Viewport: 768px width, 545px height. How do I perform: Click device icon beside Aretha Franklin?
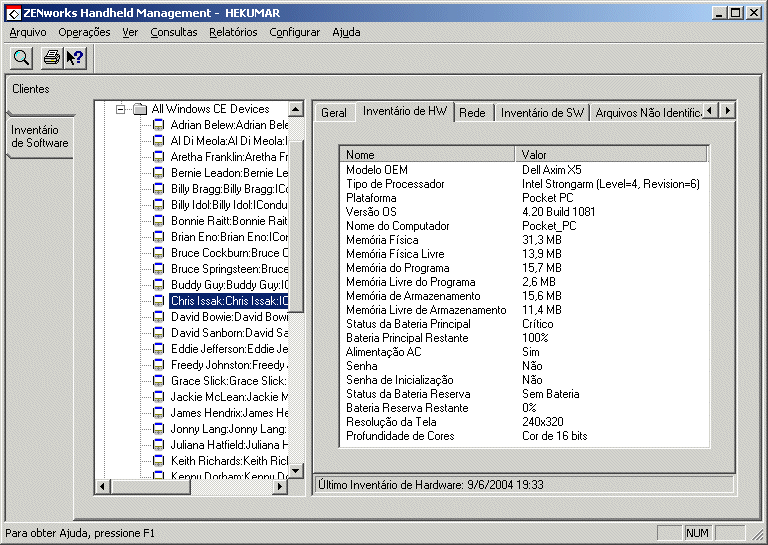tap(158, 157)
